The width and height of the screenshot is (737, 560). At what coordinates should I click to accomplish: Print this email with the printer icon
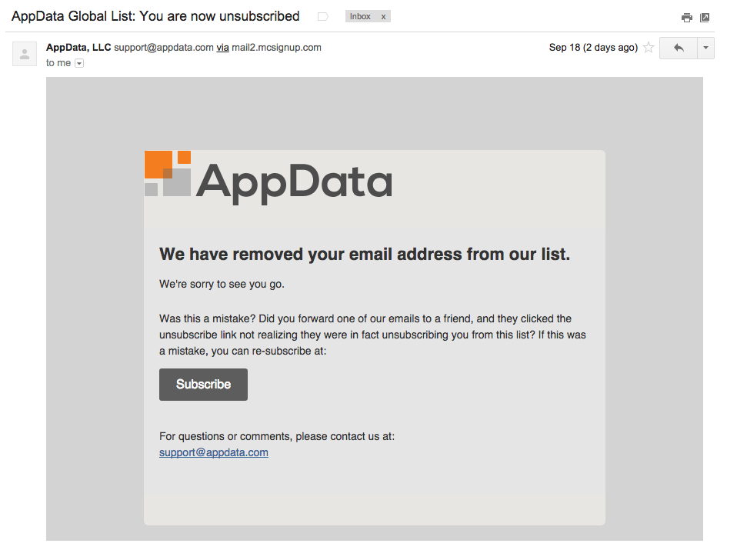(x=687, y=18)
